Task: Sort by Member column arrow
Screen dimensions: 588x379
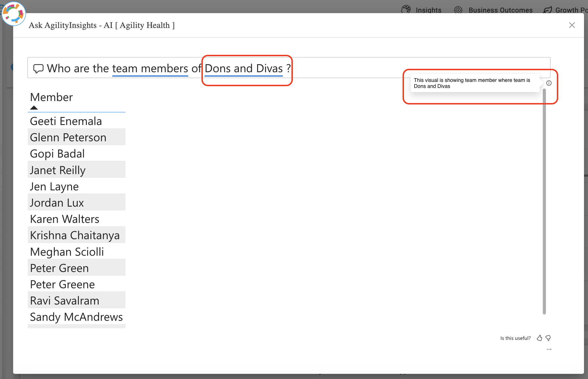Action: [x=34, y=108]
